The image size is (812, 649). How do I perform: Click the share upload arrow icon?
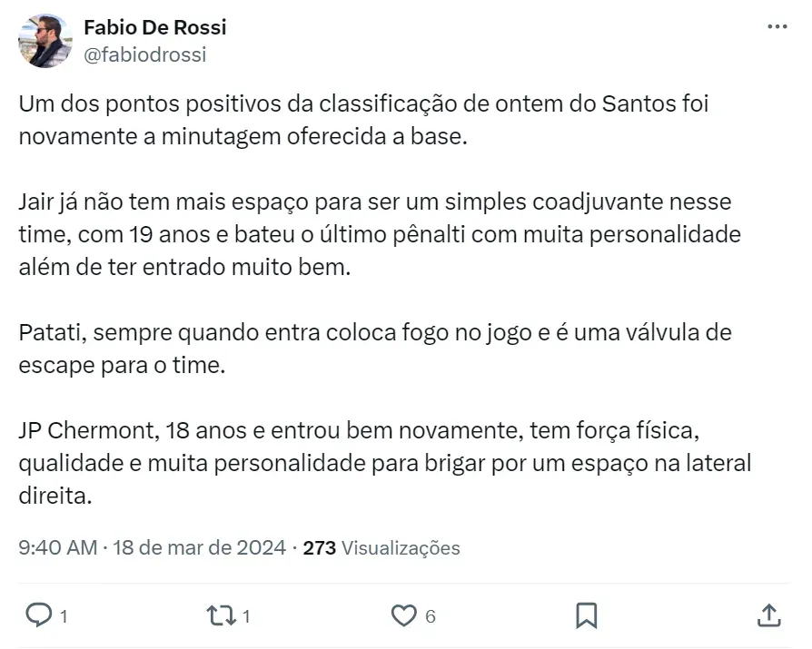tap(768, 615)
